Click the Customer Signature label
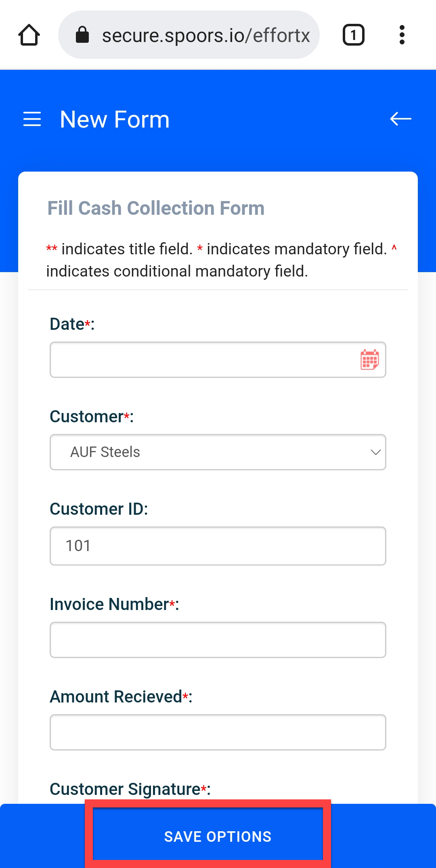Screen dimensions: 436x868 tap(125, 789)
